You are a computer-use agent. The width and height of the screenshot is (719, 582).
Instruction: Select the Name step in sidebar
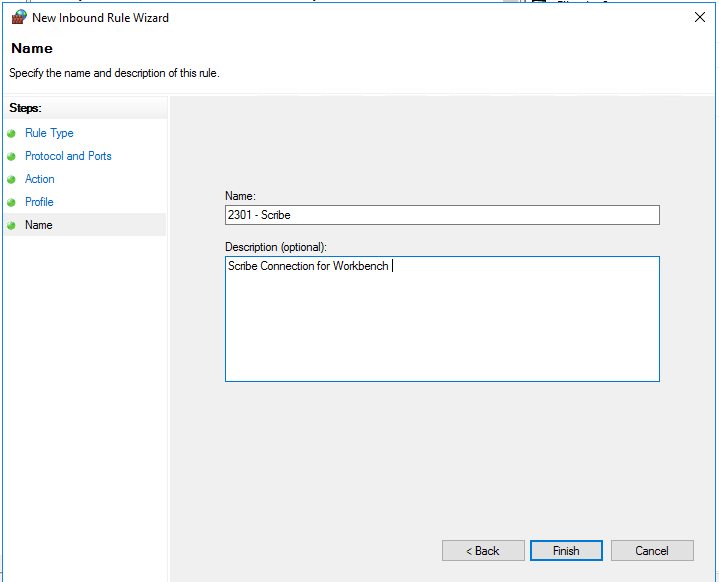tap(39, 225)
